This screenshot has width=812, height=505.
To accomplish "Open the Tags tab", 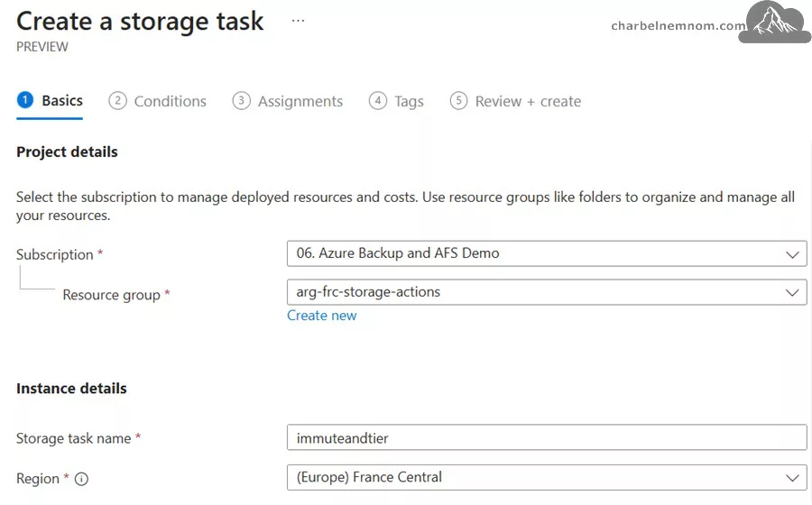I will [396, 101].
